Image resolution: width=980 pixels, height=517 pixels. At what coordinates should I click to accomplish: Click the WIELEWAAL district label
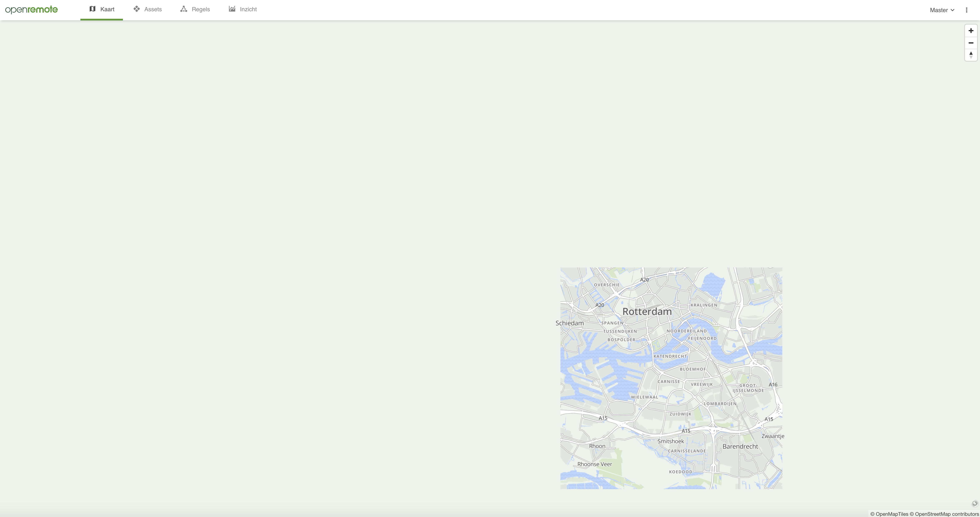coord(644,397)
